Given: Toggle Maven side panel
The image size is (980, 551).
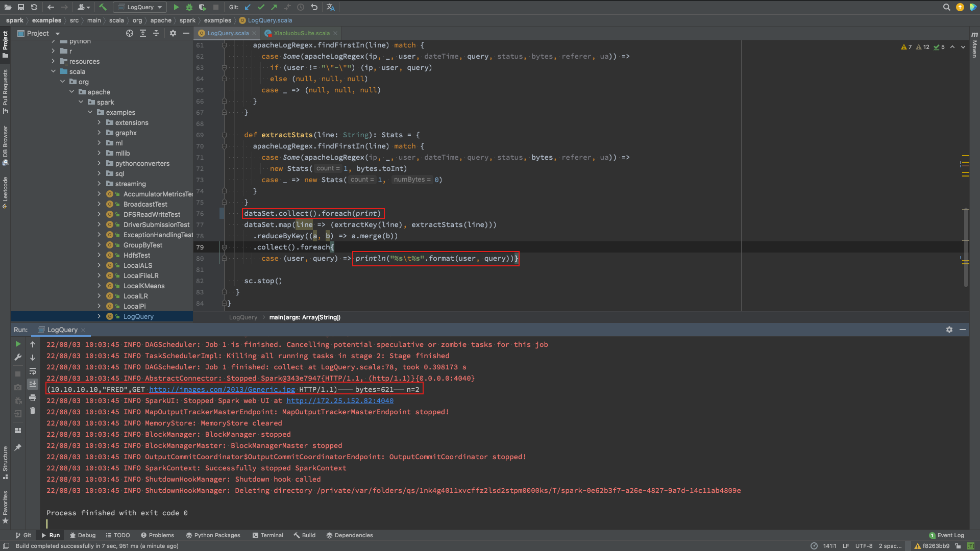Looking at the screenshot, I should (x=974, y=44).
